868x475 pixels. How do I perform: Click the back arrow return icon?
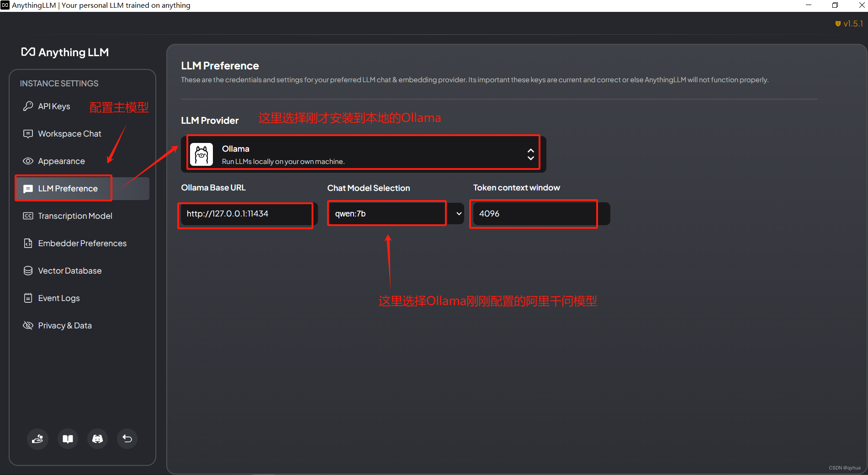click(x=127, y=439)
